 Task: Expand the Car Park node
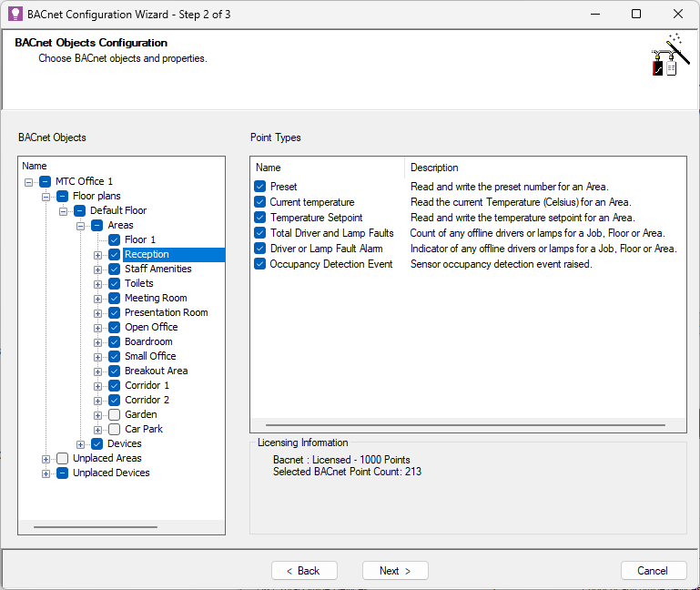97,430
